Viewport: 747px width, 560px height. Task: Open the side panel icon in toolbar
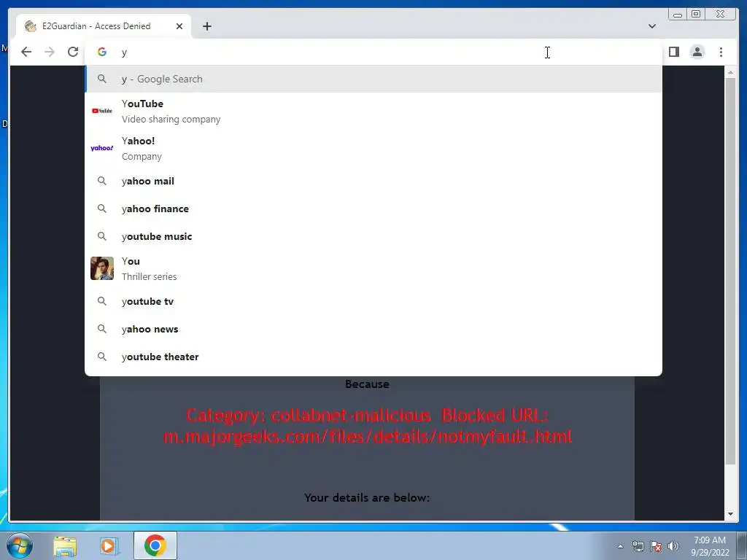673,52
